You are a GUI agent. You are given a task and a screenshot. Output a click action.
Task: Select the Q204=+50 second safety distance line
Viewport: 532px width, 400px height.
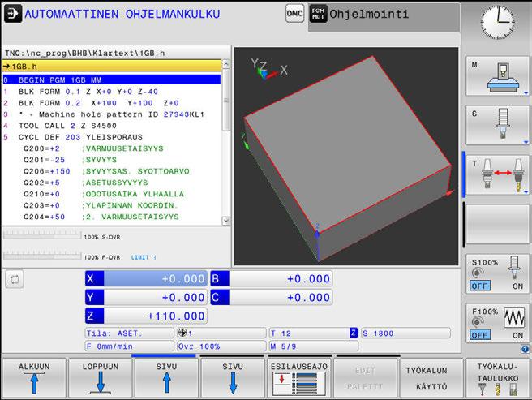112,217
